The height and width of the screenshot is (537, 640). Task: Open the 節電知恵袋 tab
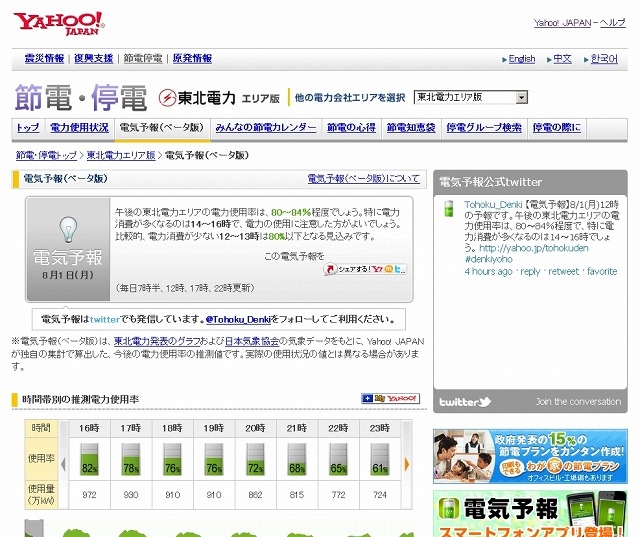click(411, 128)
